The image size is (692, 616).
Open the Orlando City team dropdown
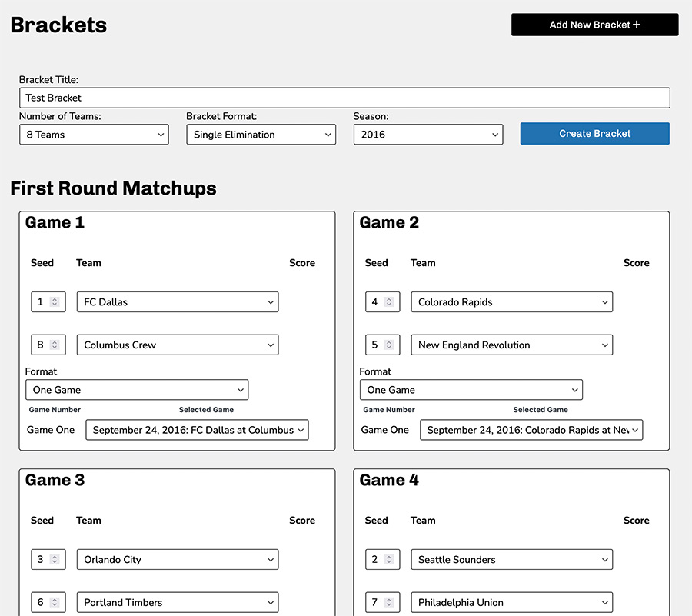178,560
